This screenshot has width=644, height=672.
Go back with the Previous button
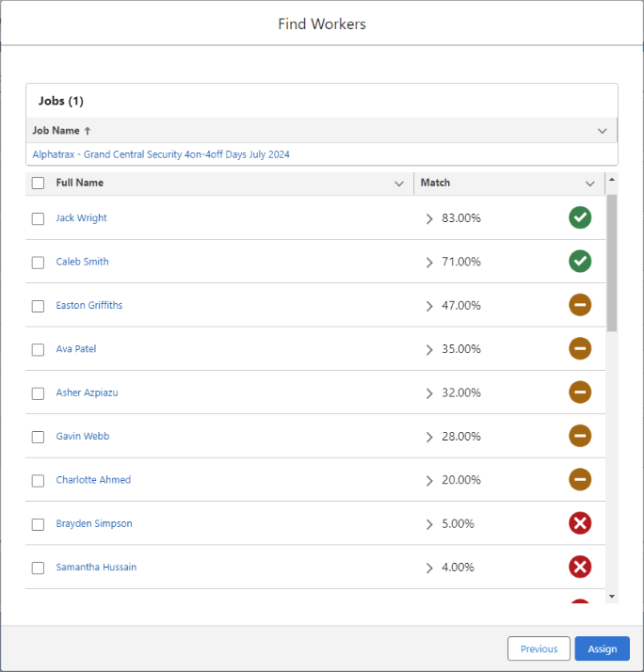point(539,648)
